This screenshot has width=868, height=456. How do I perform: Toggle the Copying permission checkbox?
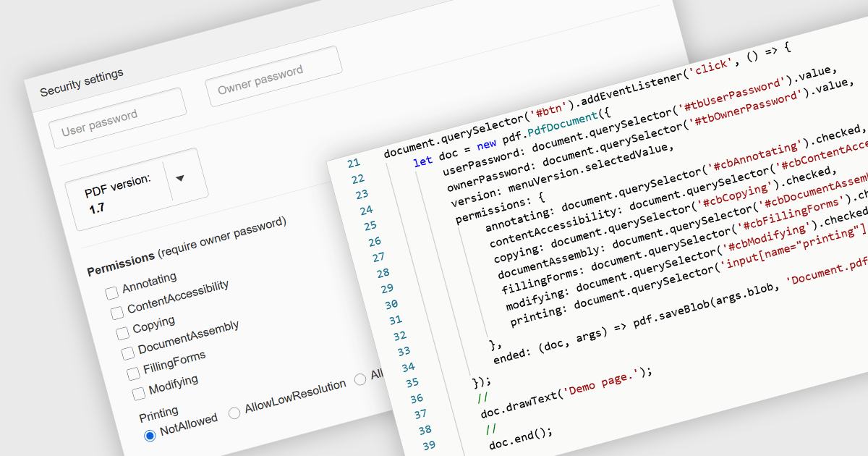[122, 333]
